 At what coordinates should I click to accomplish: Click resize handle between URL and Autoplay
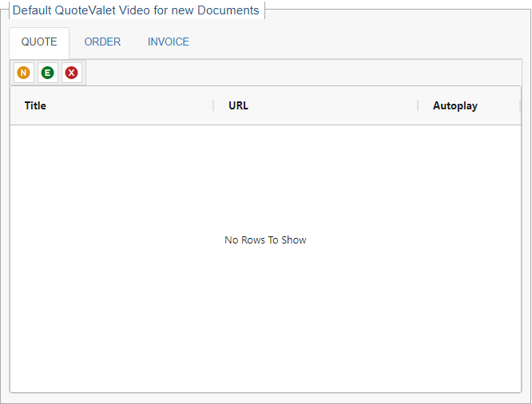418,105
